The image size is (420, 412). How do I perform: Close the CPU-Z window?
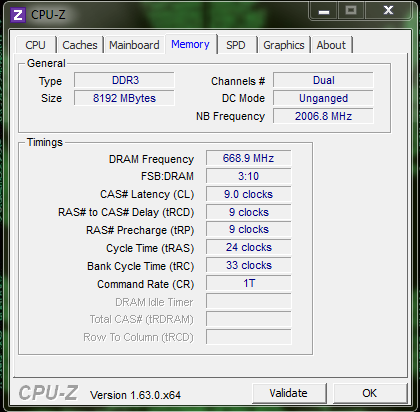(388, 11)
